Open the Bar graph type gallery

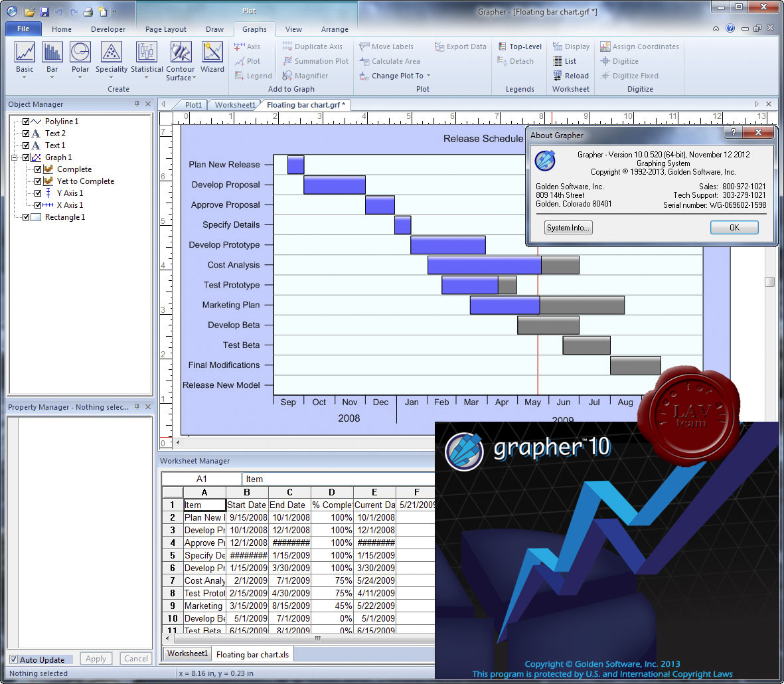pyautogui.click(x=52, y=60)
